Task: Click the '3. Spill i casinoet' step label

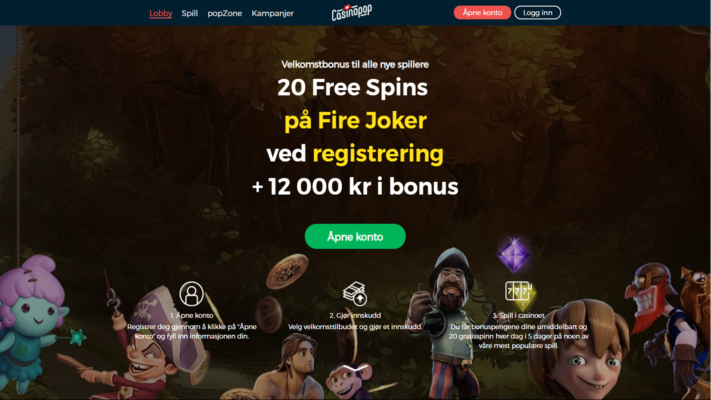Action: coord(518,315)
